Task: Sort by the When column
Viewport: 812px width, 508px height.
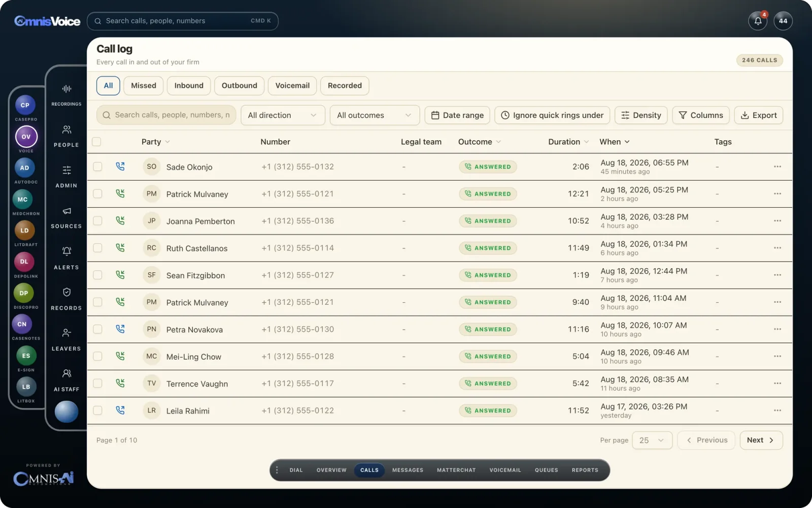Action: [615, 142]
